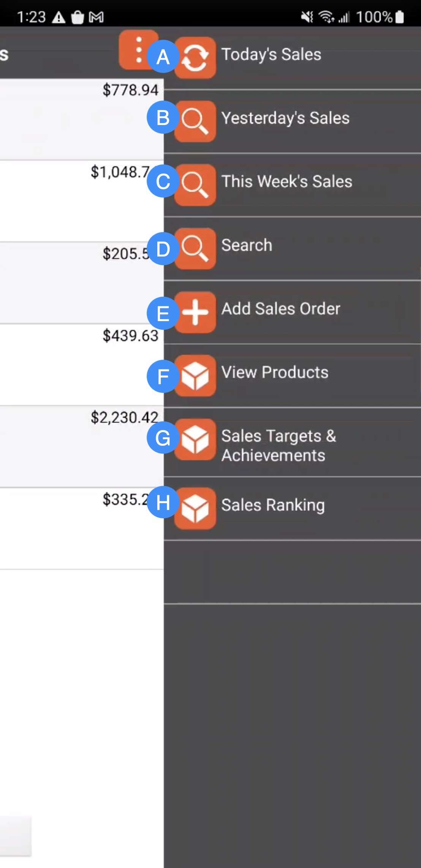The width and height of the screenshot is (421, 868).
Task: Choose the "Yesterday's Sales" menu label
Action: 285,118
